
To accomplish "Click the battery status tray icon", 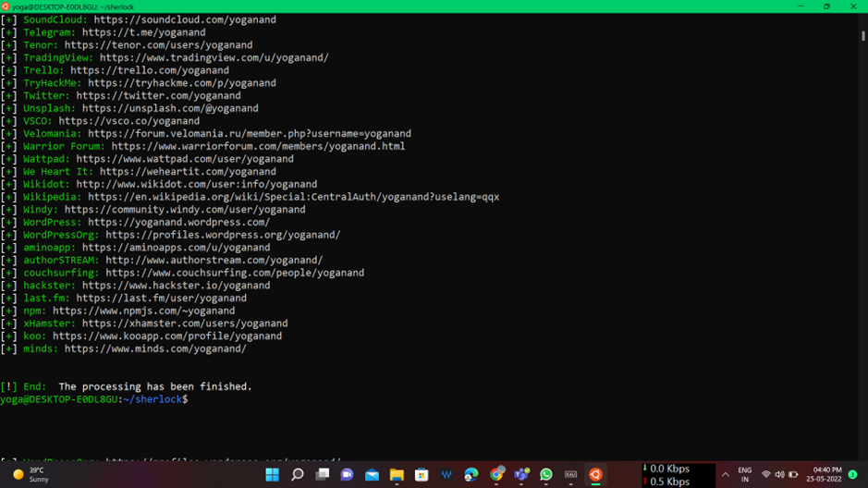I will 793,475.
